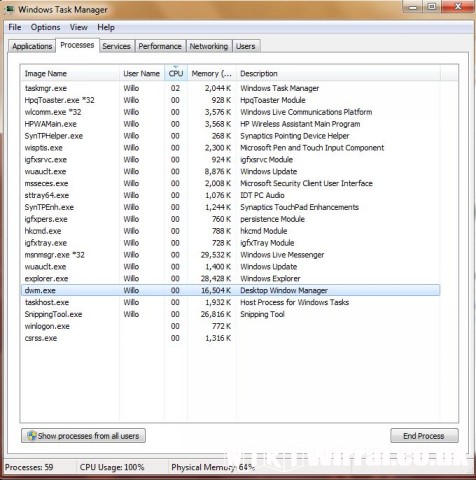Select the HpqToaster.exe *32 process

pyautogui.click(x=230, y=100)
